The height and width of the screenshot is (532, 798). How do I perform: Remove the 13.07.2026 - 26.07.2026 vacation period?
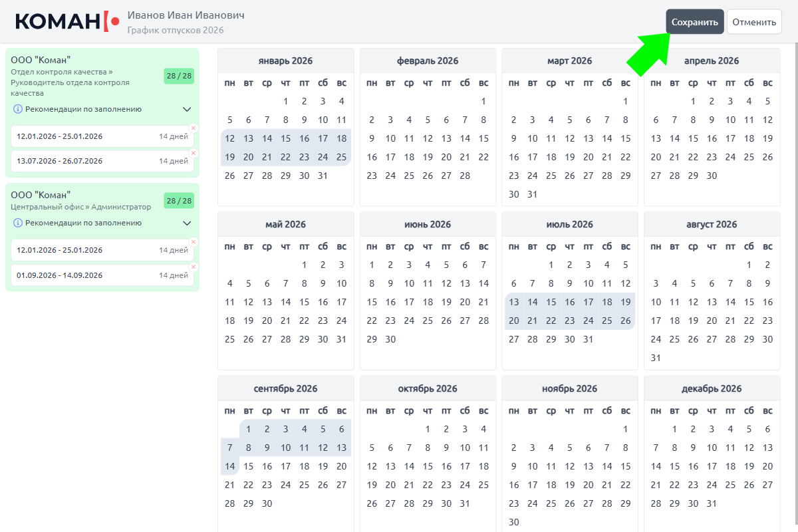pos(194,153)
